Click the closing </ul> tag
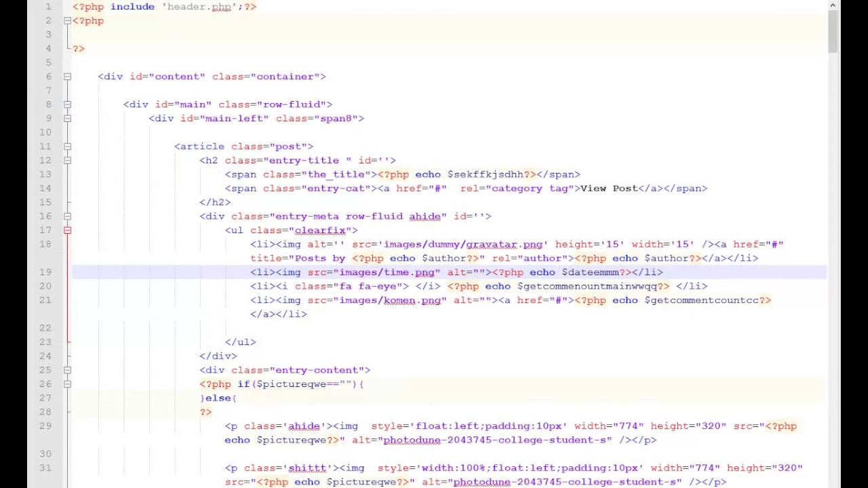Screen dimensions: 868x488 [x=241, y=342]
